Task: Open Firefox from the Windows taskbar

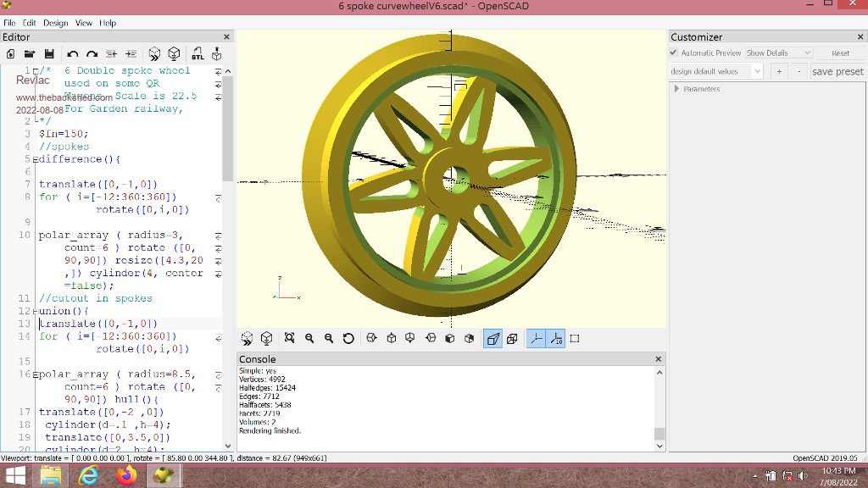Action: point(126,476)
